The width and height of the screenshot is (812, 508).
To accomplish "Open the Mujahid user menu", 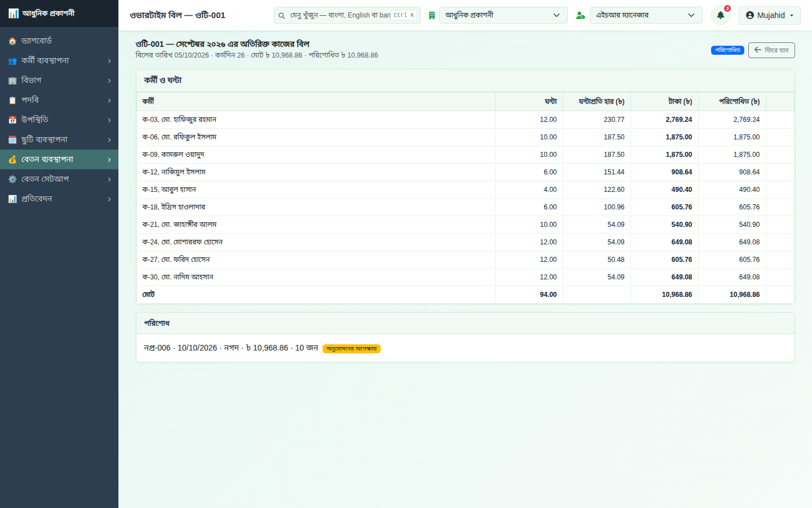I will pos(769,15).
